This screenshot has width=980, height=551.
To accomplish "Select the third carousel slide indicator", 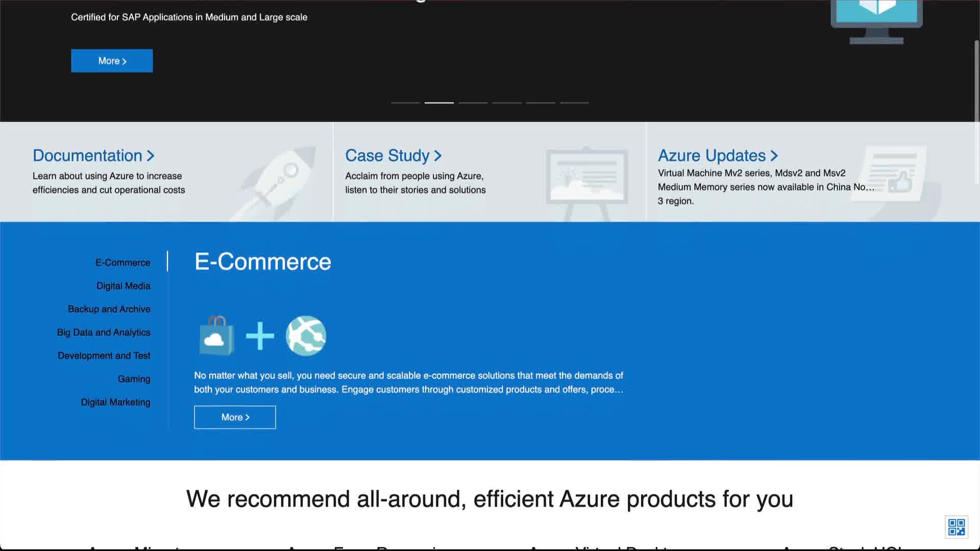I will coord(473,103).
